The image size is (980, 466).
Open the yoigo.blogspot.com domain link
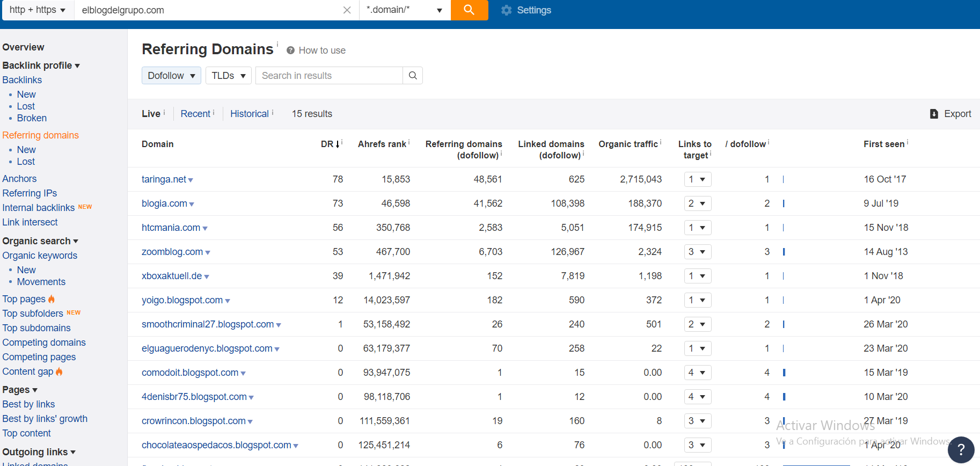click(182, 300)
